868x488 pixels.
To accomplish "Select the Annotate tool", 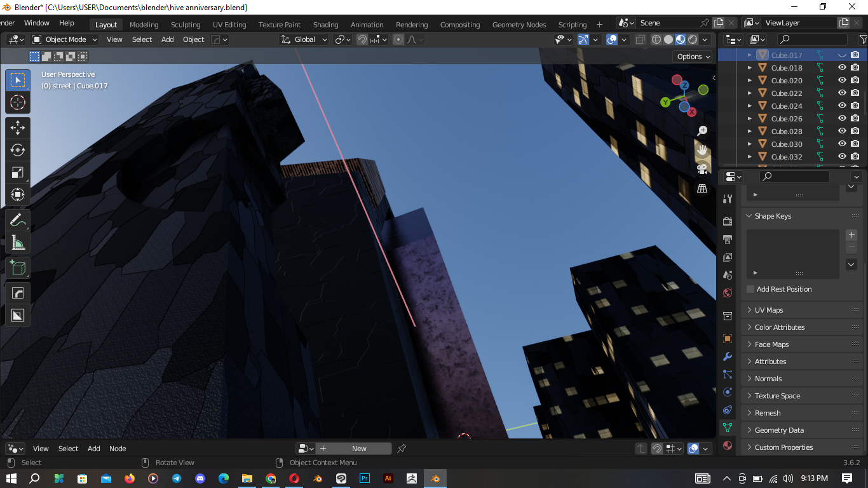I will (x=18, y=220).
